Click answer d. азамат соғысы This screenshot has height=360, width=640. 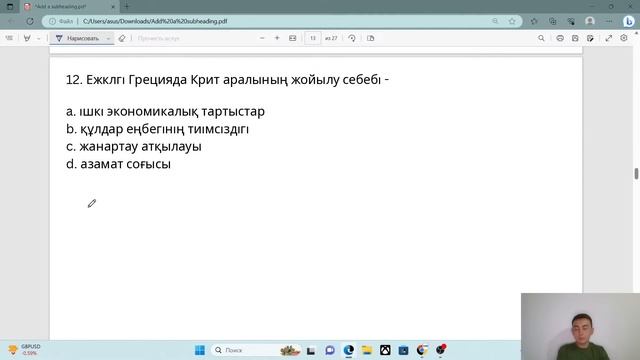click(x=118, y=164)
